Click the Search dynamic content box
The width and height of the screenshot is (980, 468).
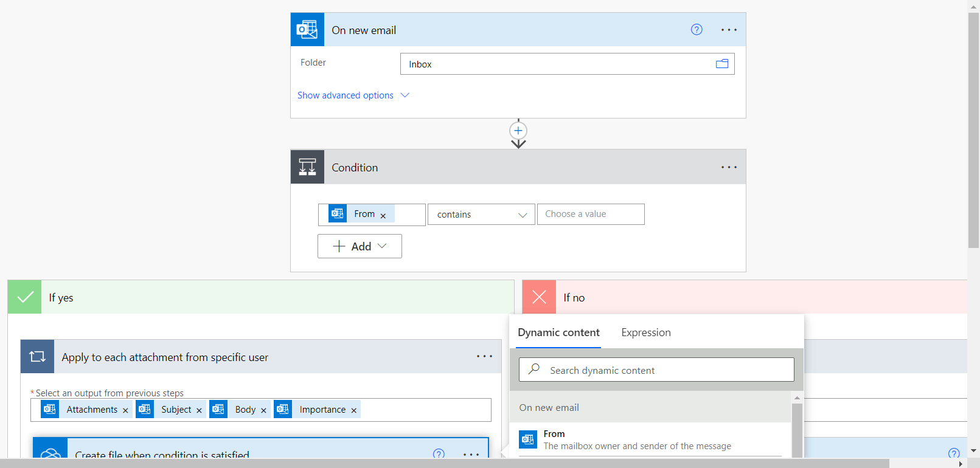(x=656, y=370)
